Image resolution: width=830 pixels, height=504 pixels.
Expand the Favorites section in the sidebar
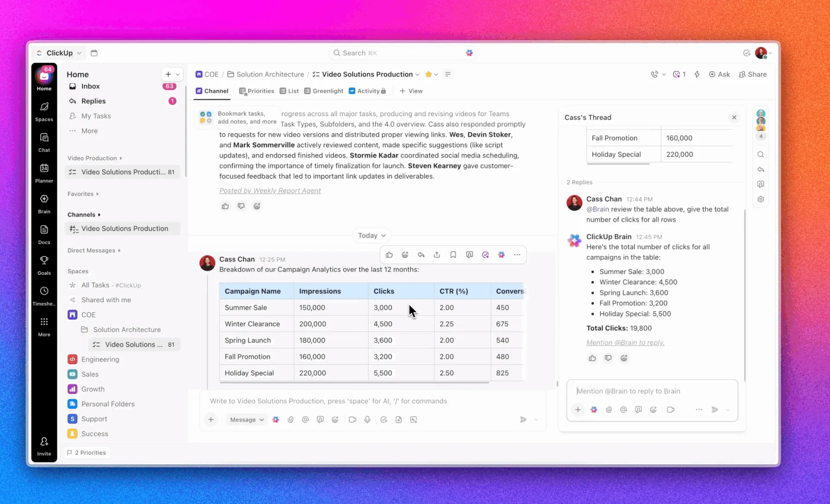(x=83, y=194)
